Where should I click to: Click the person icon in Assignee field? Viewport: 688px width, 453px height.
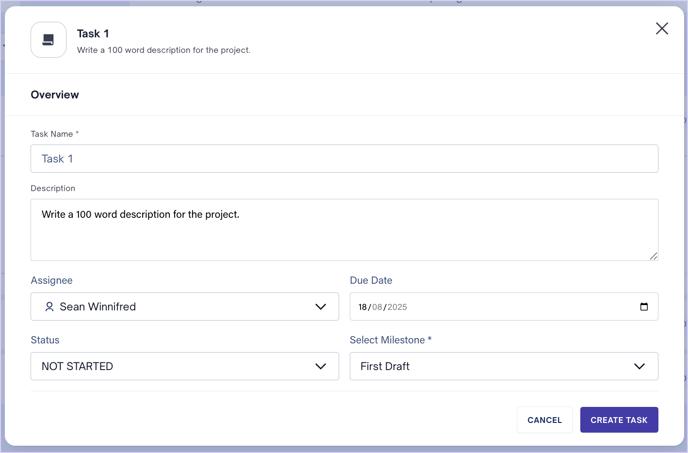(x=49, y=306)
